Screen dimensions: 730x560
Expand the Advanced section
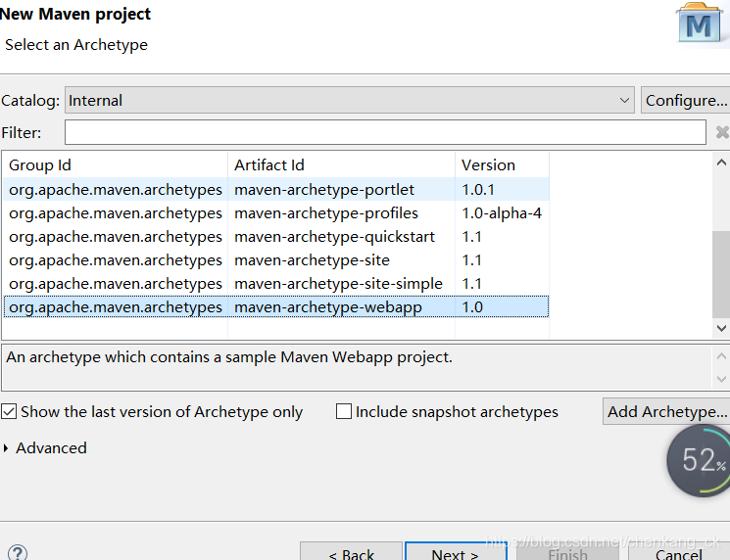(x=6, y=448)
